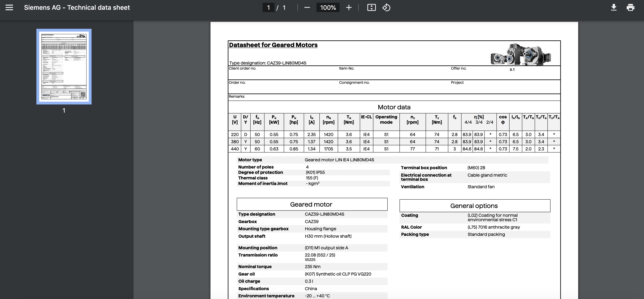Click the 'Moment of inertia Jmot' label

[x=263, y=183]
